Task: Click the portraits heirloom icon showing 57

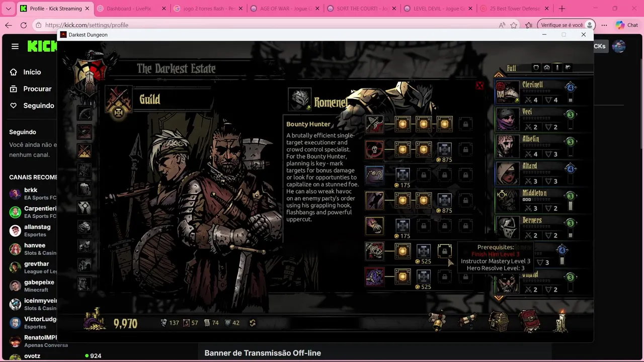Action: coord(187,323)
